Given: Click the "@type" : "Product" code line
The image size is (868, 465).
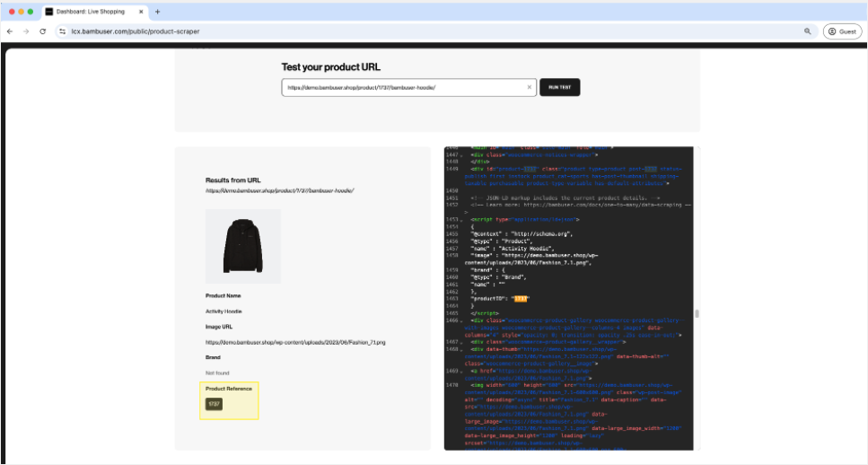Looking at the screenshot, I should [x=502, y=241].
